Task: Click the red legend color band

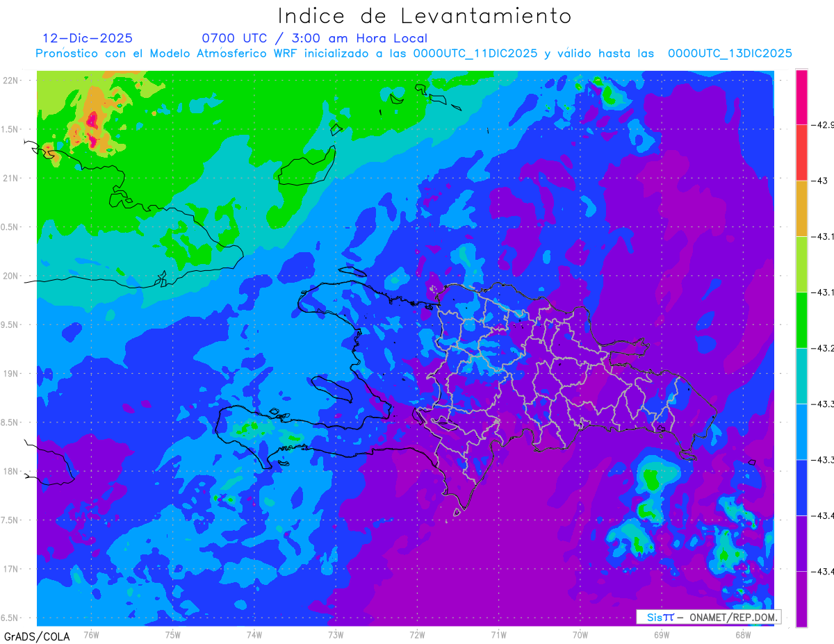Action: click(x=801, y=153)
